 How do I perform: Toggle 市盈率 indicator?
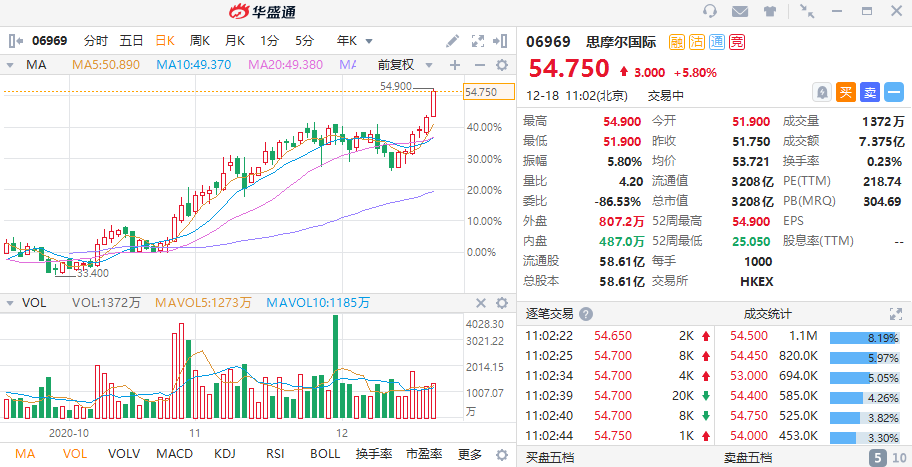(423, 454)
